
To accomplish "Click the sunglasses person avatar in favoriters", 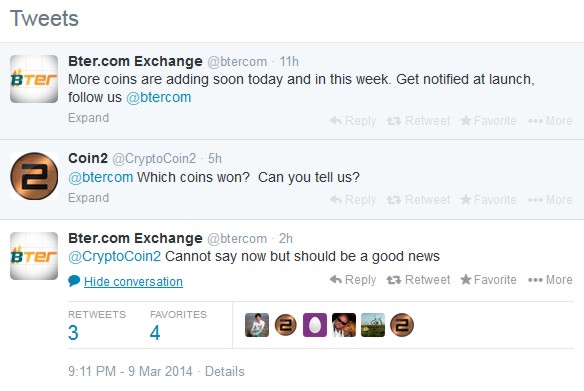I will click(344, 325).
